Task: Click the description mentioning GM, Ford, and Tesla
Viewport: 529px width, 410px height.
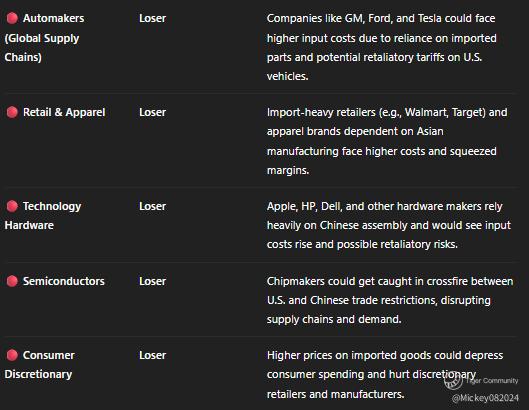Action: [381, 47]
